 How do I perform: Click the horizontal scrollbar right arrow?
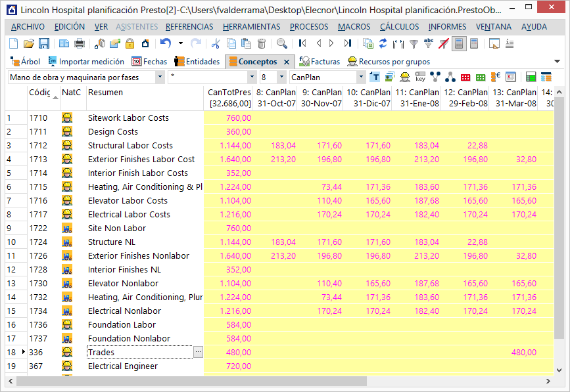point(548,381)
